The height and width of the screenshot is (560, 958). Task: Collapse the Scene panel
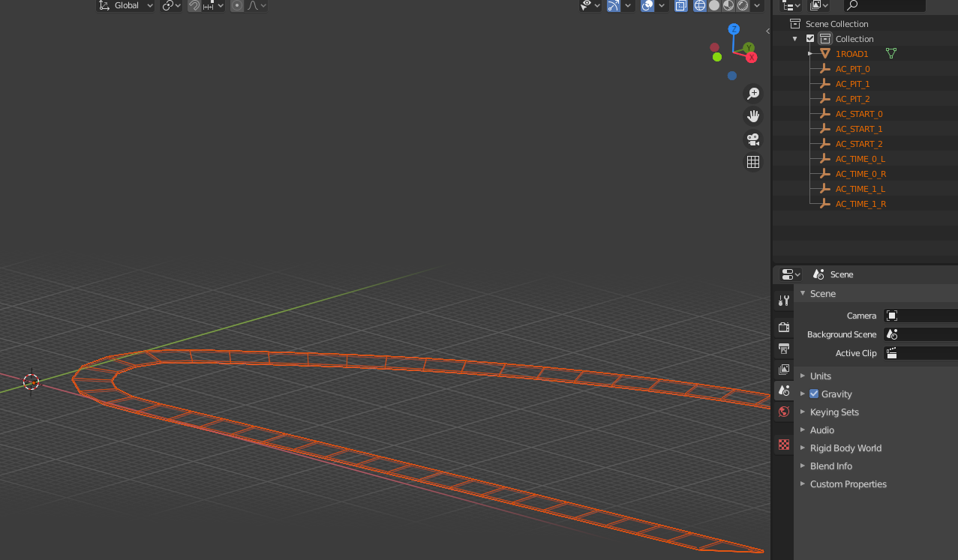pos(803,294)
